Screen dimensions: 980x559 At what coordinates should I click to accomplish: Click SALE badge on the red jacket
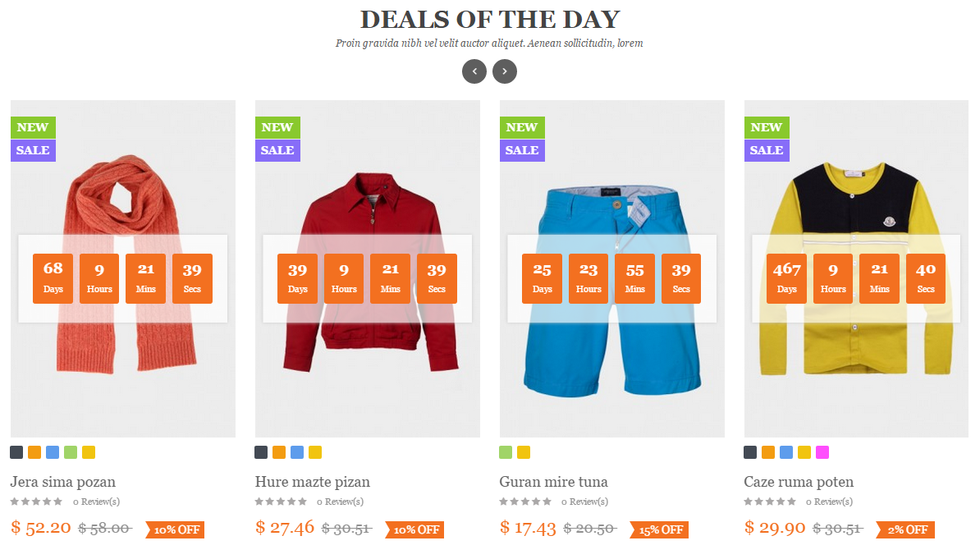(x=277, y=150)
